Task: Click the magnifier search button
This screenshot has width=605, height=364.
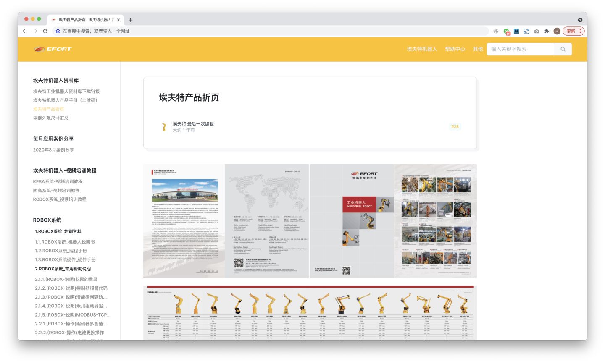Action: click(563, 49)
